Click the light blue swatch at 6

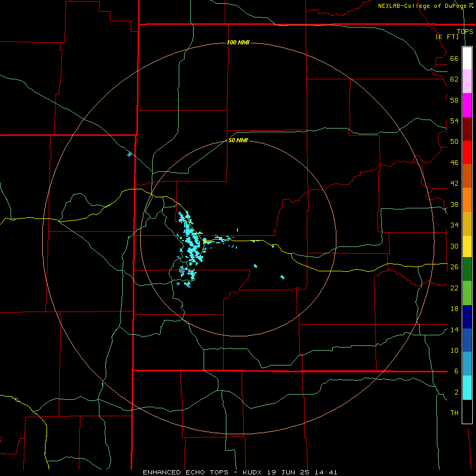pyautogui.click(x=467, y=363)
